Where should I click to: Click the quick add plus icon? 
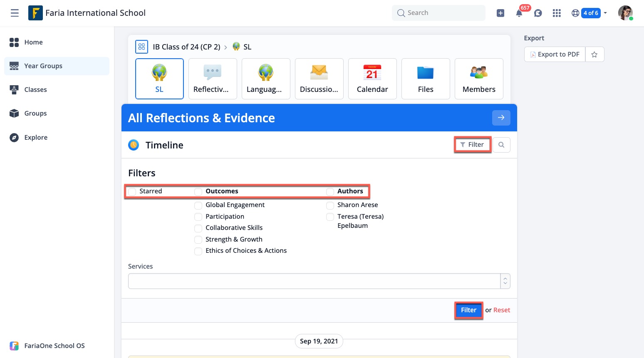coord(500,13)
